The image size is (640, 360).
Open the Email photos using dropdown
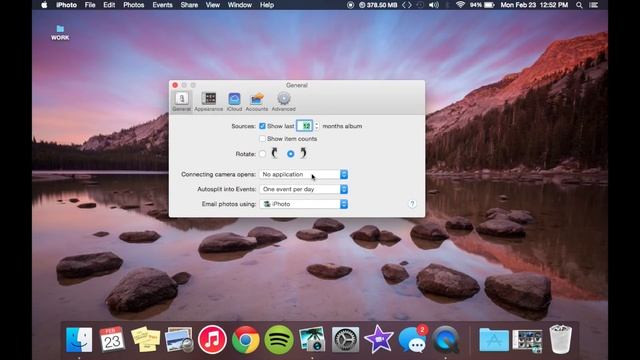pos(304,204)
